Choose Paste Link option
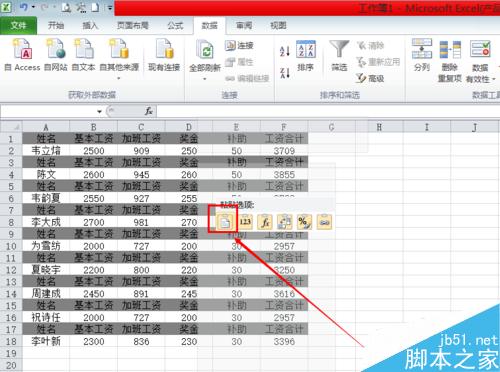 coord(324,222)
